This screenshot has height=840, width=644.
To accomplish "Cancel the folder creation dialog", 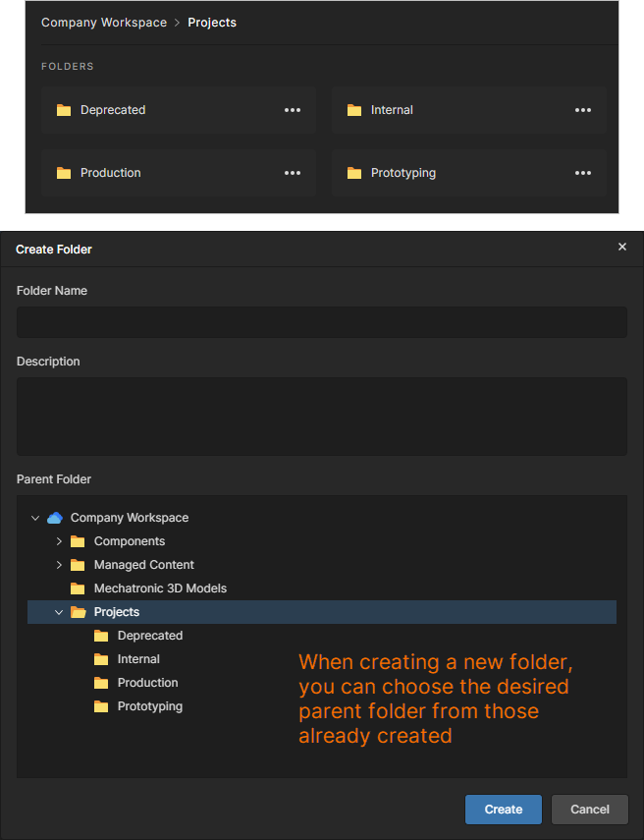I will [x=589, y=810].
